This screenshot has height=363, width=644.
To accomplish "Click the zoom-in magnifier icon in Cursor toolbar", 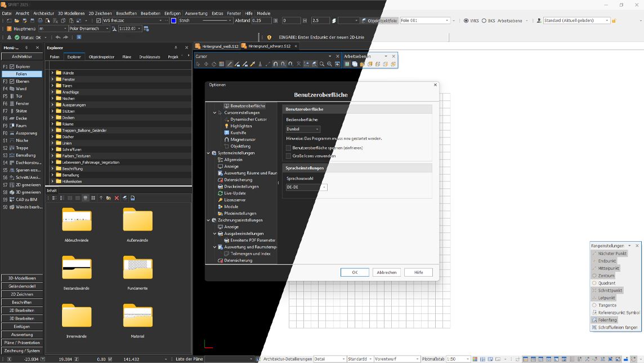I will coord(330,64).
